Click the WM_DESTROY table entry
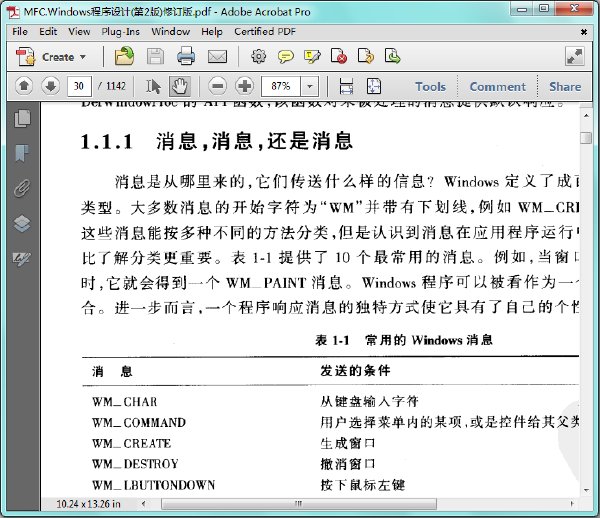Screen dimensions: 600x518 135,464
